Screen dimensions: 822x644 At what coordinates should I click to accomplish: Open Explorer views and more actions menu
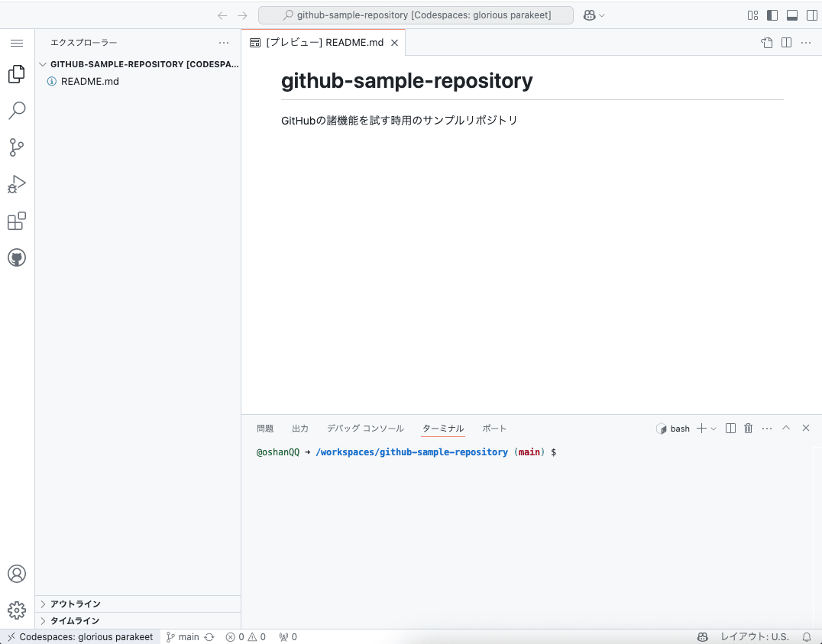tap(224, 43)
